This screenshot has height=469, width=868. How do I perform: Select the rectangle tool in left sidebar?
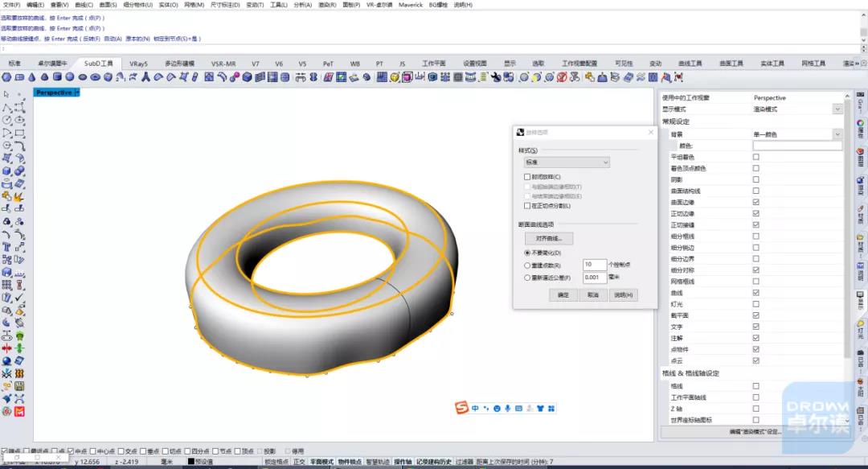click(x=19, y=133)
